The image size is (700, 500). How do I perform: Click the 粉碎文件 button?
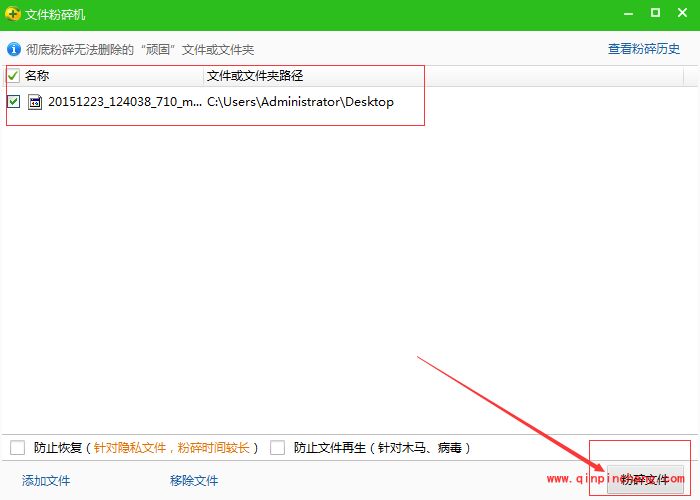[x=645, y=480]
